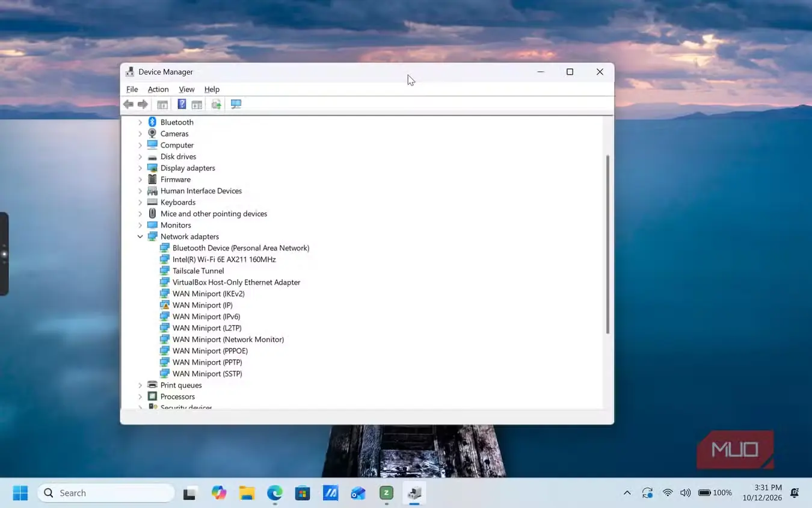The width and height of the screenshot is (812, 508).
Task: Open the File menu
Action: point(132,89)
